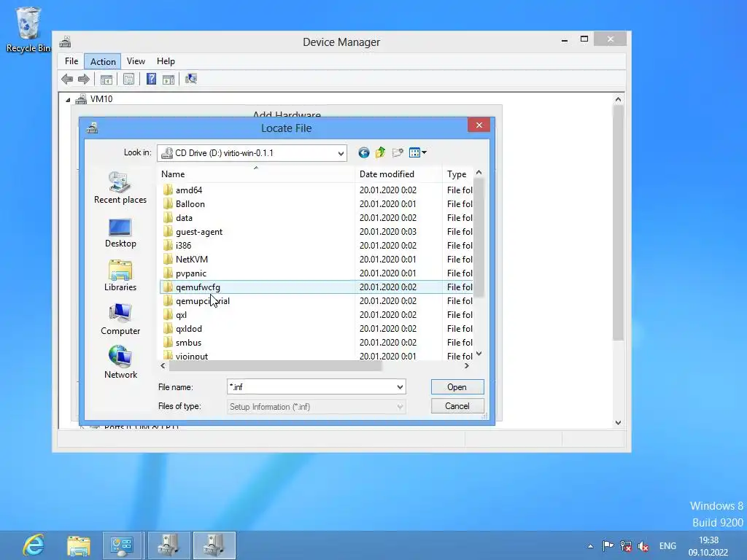Open the View menu
The image size is (747, 560).
click(136, 61)
